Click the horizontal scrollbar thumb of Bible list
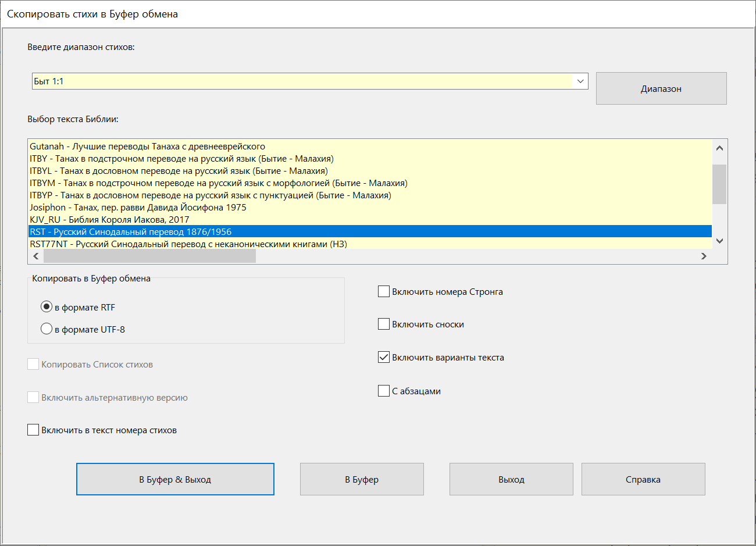Image resolution: width=756 pixels, height=546 pixels. click(149, 256)
